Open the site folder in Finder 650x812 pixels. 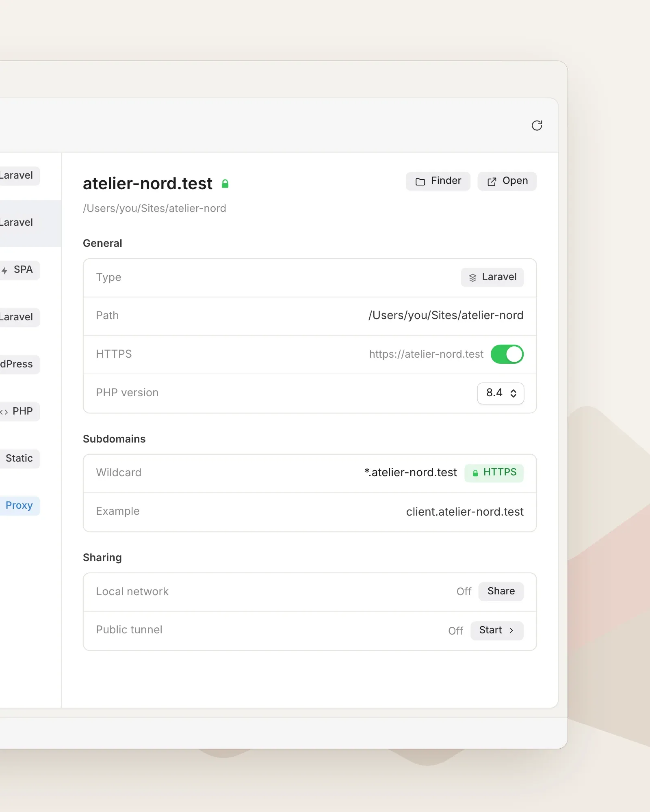click(x=438, y=181)
